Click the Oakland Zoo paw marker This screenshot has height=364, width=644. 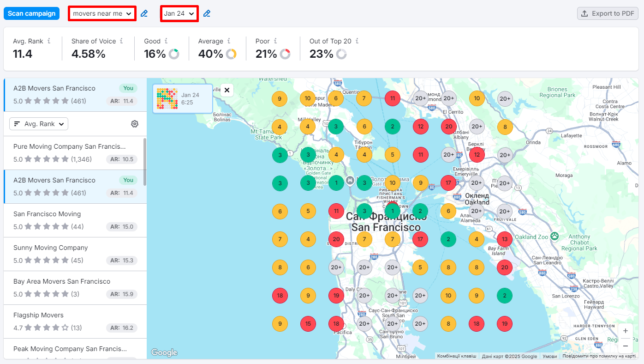point(555,236)
